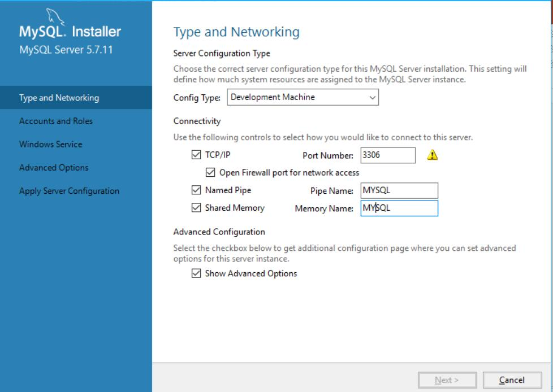Toggle the Show Advanced Options checkbox
Image resolution: width=553 pixels, height=392 pixels.
(x=196, y=273)
